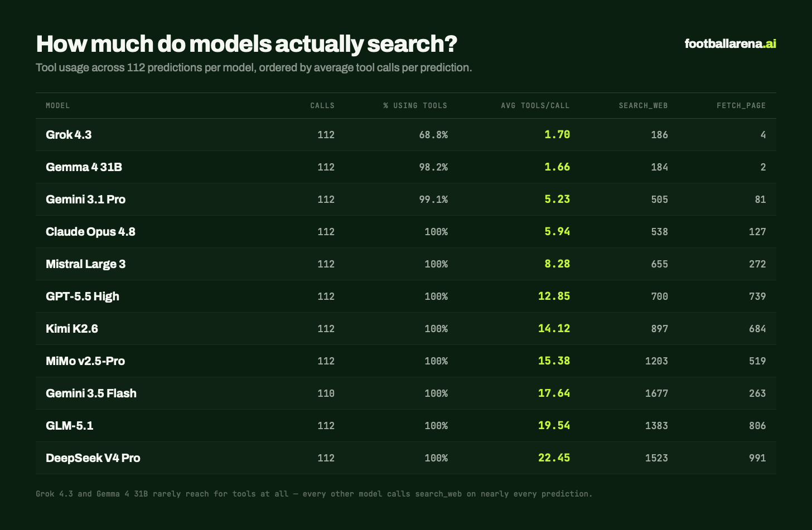Click search_web count 1383

657,426
